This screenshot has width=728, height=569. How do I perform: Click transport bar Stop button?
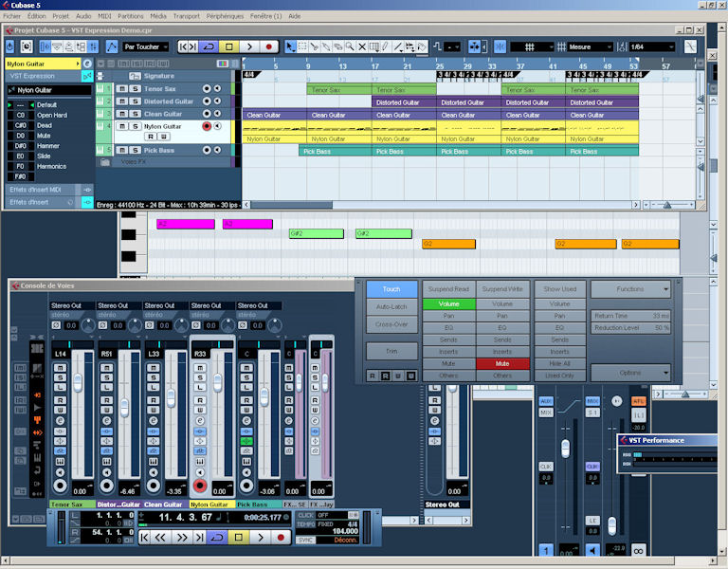(x=239, y=538)
